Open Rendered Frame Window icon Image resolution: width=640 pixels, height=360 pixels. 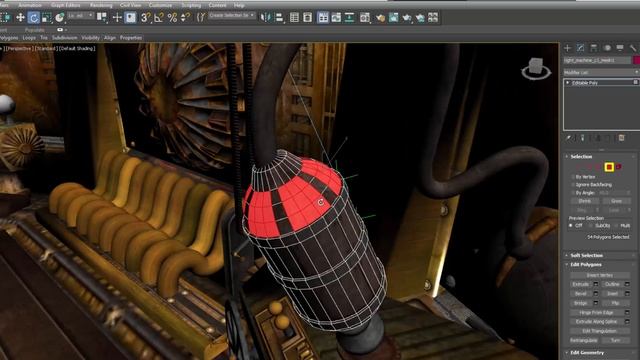tap(393, 18)
